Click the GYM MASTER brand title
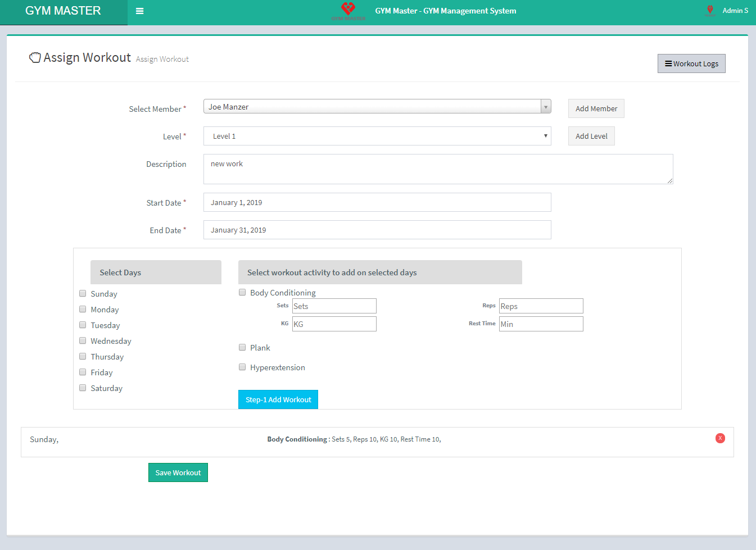Viewport: 756px width, 550px height. 63,11
